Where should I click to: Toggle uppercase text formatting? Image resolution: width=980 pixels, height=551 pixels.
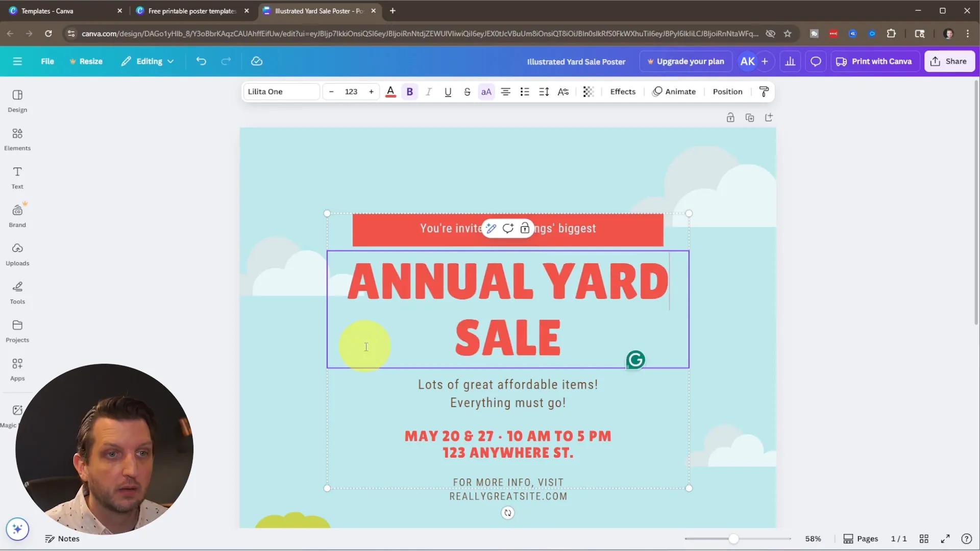click(x=486, y=92)
